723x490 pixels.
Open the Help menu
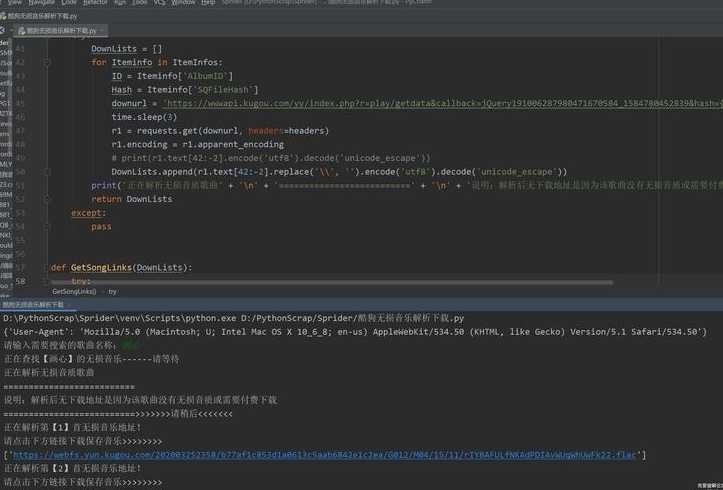click(208, 2)
